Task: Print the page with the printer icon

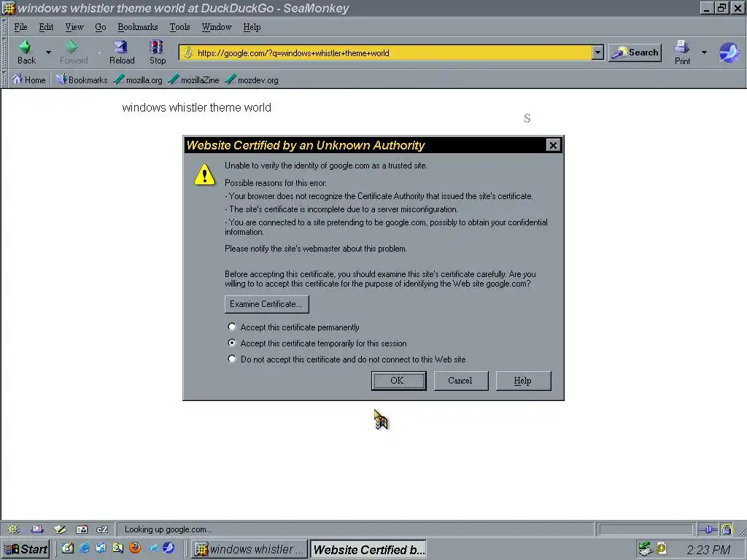Action: [682, 52]
